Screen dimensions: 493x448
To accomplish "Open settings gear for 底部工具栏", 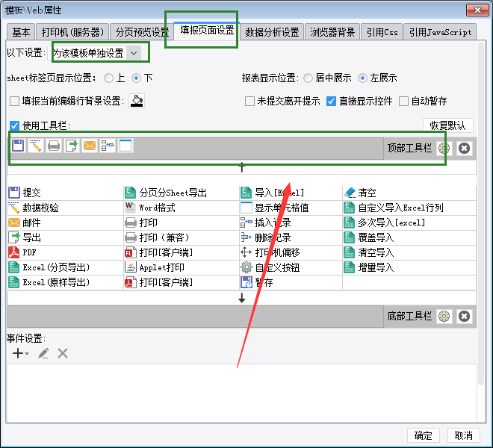I will [x=444, y=317].
